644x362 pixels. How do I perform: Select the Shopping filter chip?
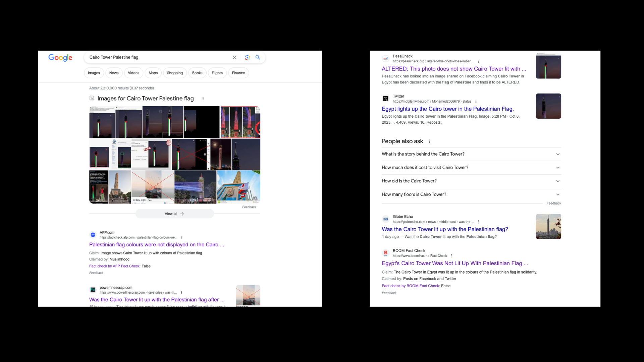point(175,73)
